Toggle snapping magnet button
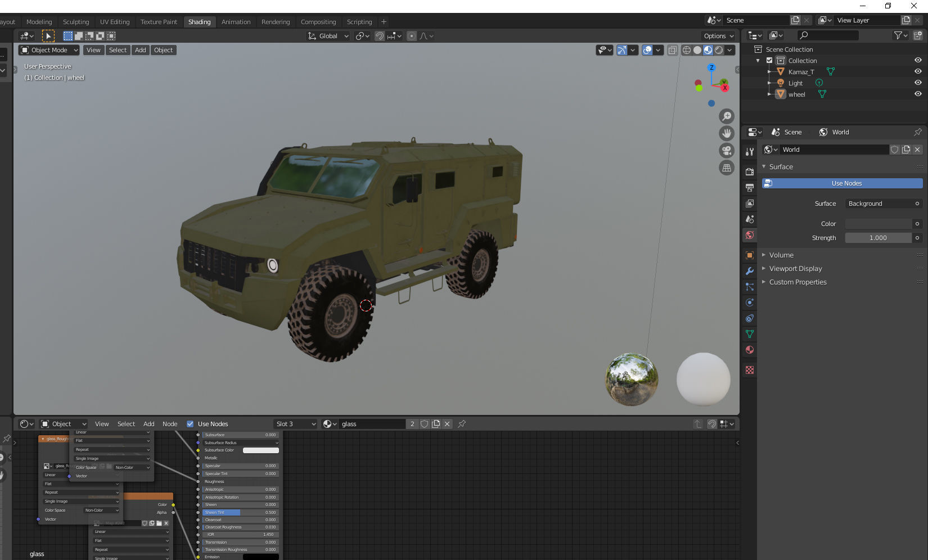Screen dimensions: 928x560 click(x=380, y=36)
